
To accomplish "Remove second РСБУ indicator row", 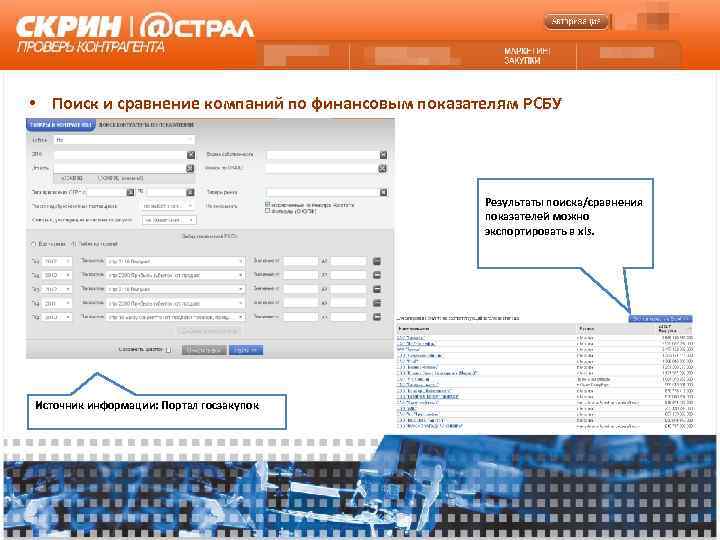I will [377, 275].
